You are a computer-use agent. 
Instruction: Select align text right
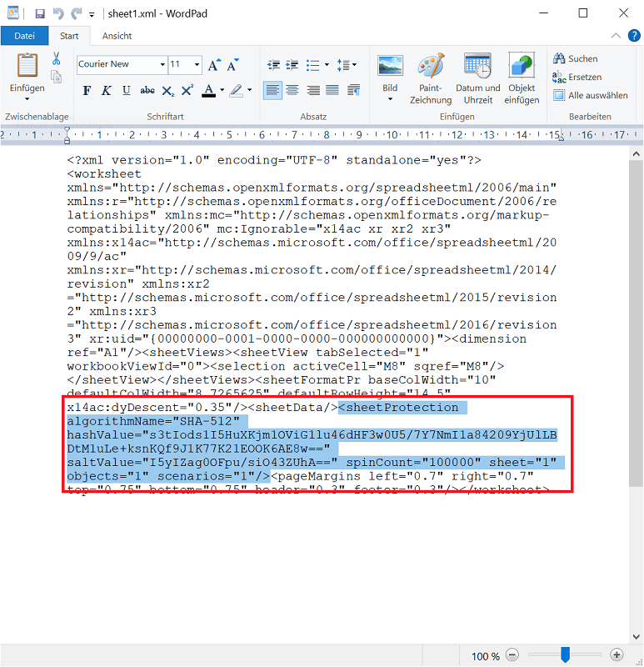click(x=313, y=90)
